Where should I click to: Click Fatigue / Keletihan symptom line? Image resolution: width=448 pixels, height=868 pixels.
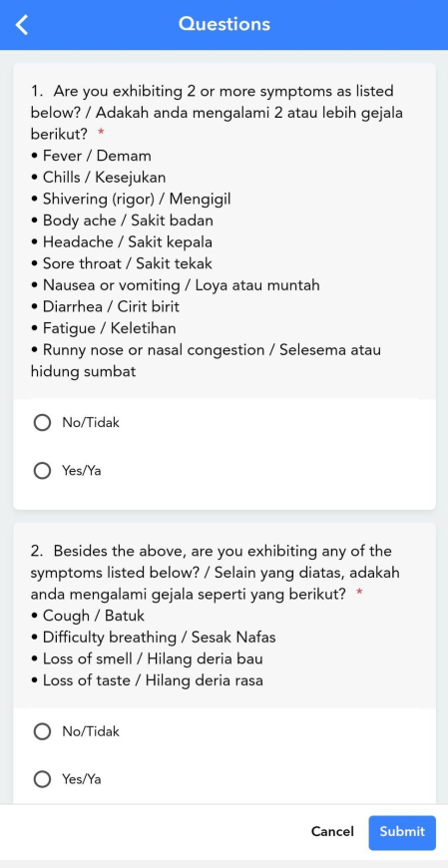coord(104,328)
